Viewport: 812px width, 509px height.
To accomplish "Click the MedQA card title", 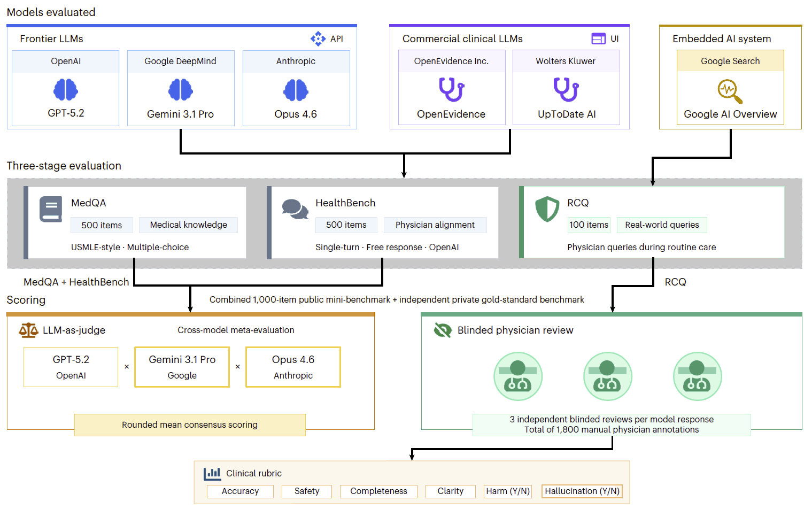I will [89, 203].
